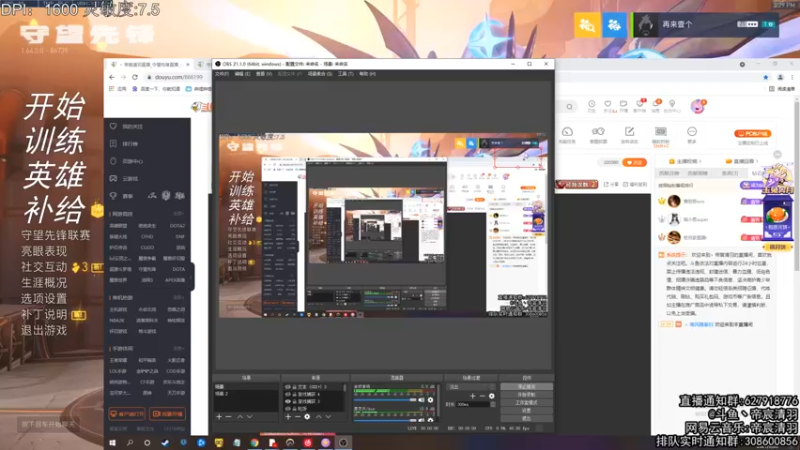This screenshot has width=800, height=450.
Task: Click the orange 关注 follow button on Douyu
Action: tap(635, 162)
